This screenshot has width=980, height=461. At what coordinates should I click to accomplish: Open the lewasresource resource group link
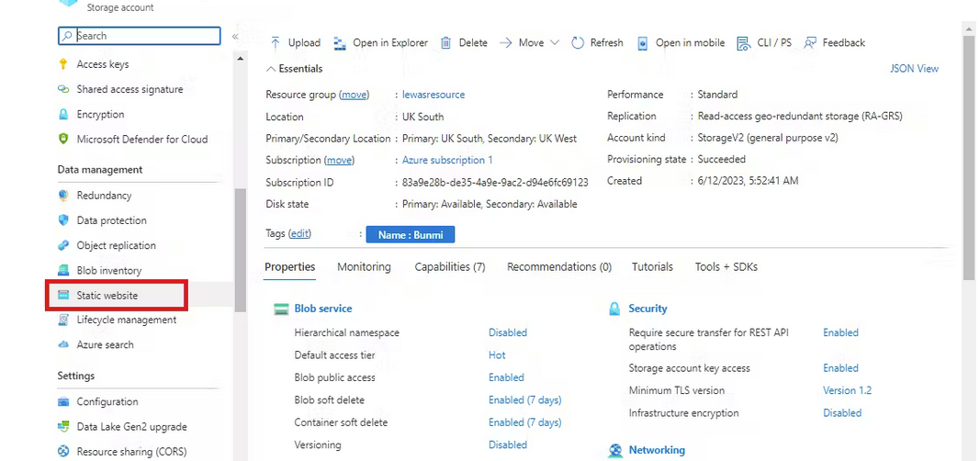click(434, 95)
